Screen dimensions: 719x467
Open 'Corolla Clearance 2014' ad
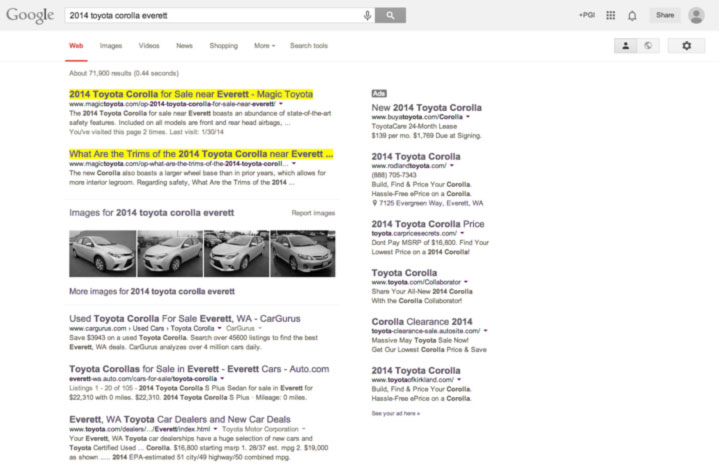(x=422, y=322)
